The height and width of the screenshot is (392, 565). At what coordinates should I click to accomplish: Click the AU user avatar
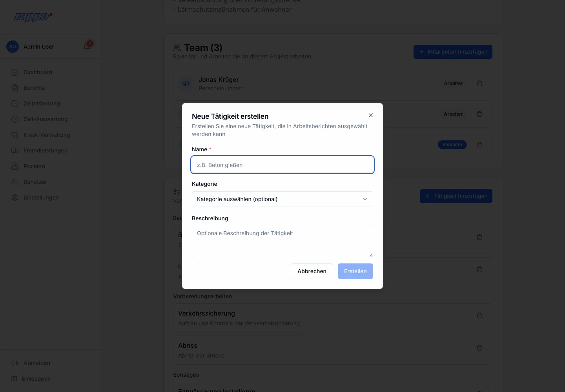pyautogui.click(x=13, y=47)
